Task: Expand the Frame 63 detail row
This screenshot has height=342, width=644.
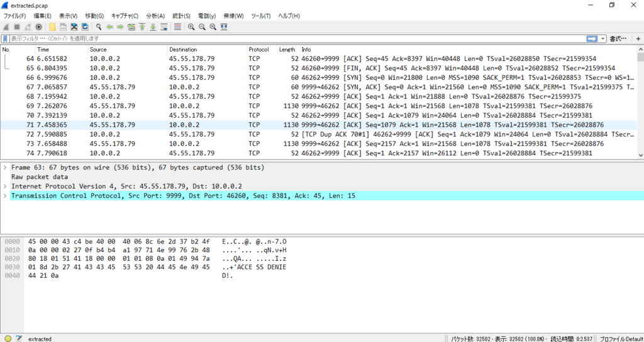Action: (x=5, y=167)
